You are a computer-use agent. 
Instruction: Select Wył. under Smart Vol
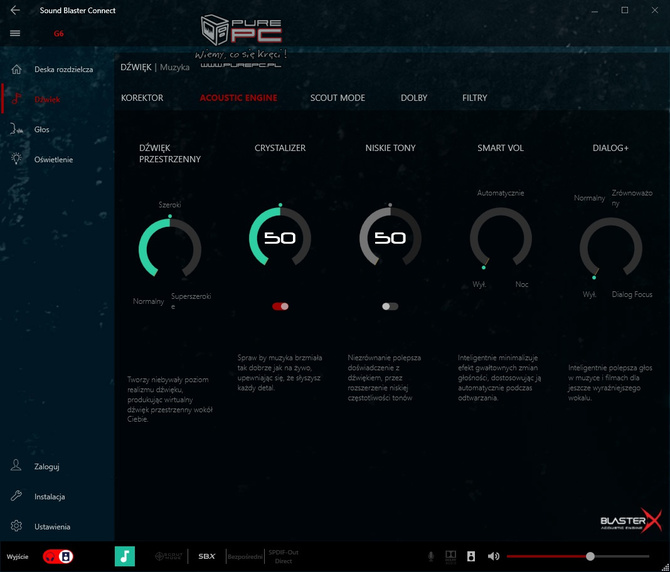tap(479, 284)
